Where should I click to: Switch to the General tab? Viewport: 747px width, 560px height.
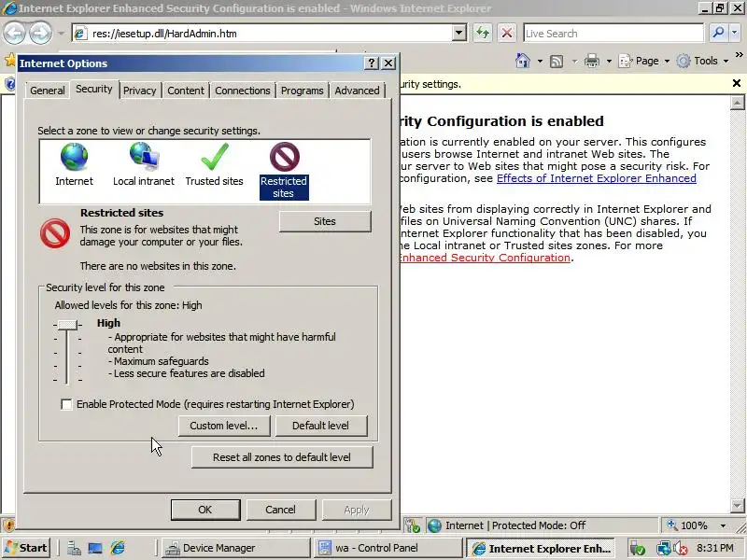(48, 91)
